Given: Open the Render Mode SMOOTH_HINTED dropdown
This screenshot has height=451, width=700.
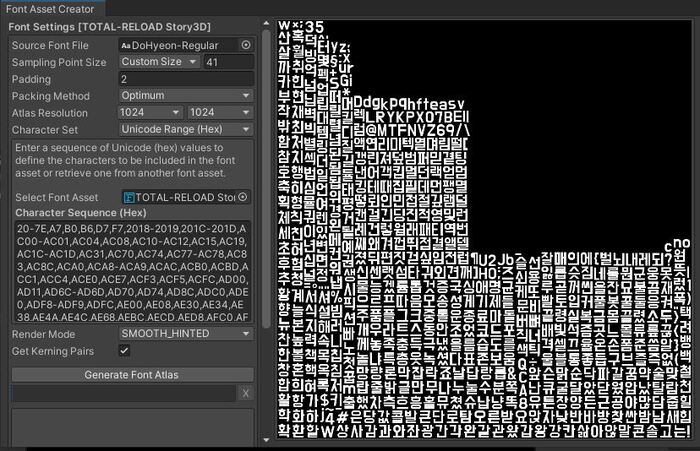Looking at the screenshot, I should pyautogui.click(x=185, y=334).
